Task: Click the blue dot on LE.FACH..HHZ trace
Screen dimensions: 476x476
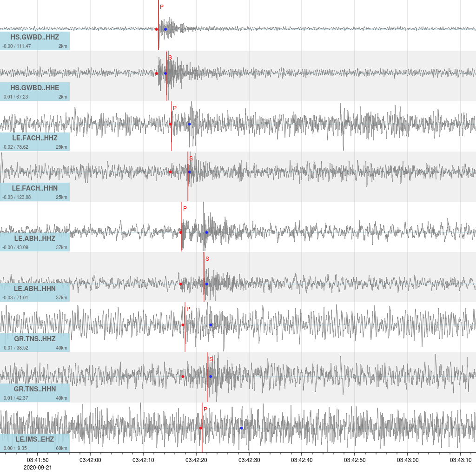Action: pos(189,124)
